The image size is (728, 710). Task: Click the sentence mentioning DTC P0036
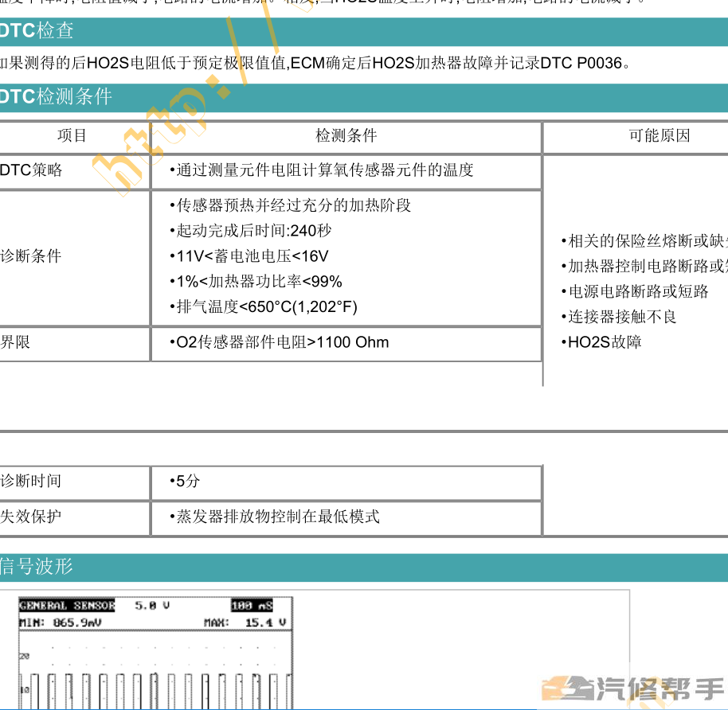pyautogui.click(x=315, y=63)
